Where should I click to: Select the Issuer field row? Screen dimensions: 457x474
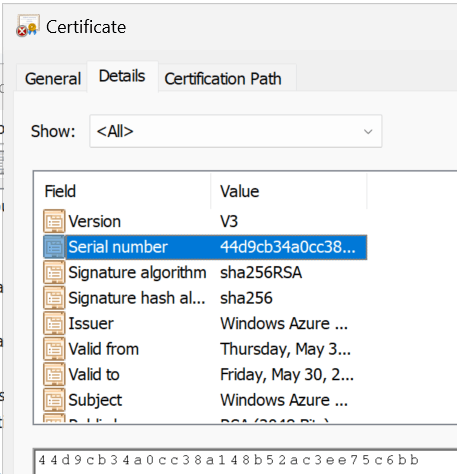pos(205,324)
